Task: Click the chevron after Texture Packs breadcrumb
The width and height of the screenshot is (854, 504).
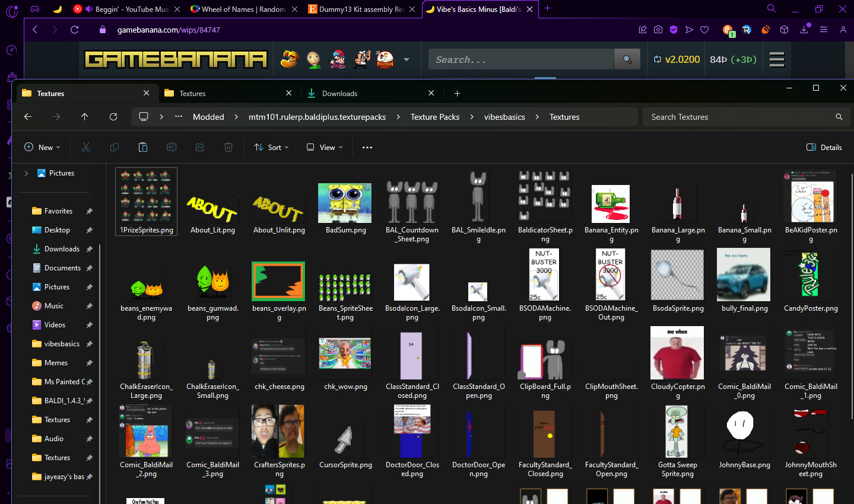Action: point(472,117)
